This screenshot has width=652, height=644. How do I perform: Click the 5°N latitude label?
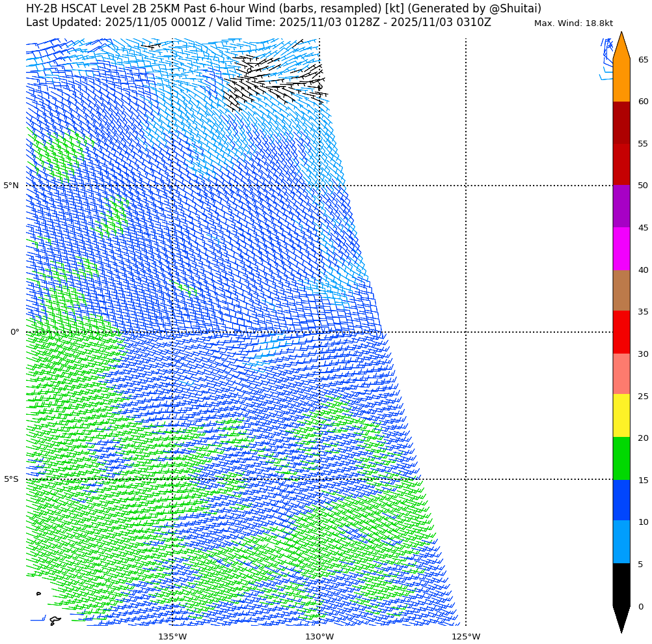pos(11,186)
